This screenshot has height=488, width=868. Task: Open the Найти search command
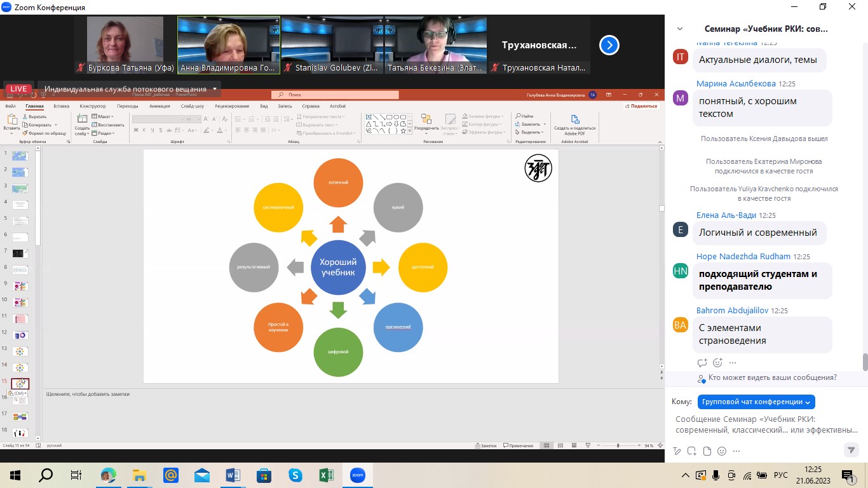pos(524,116)
